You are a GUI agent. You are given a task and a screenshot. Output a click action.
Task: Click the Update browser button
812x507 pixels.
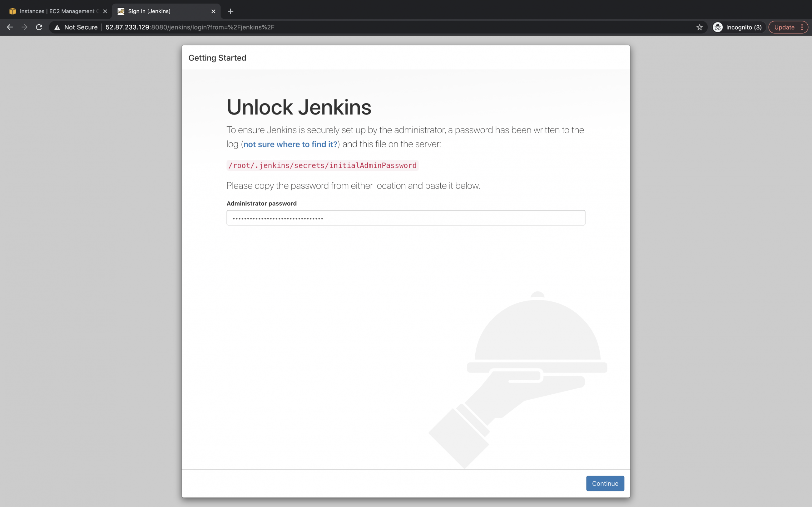[785, 27]
